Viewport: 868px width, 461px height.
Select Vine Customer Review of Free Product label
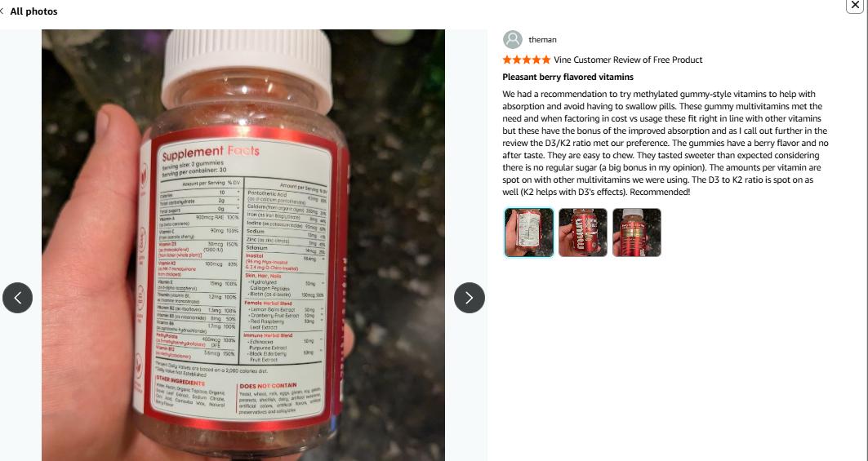pos(628,60)
